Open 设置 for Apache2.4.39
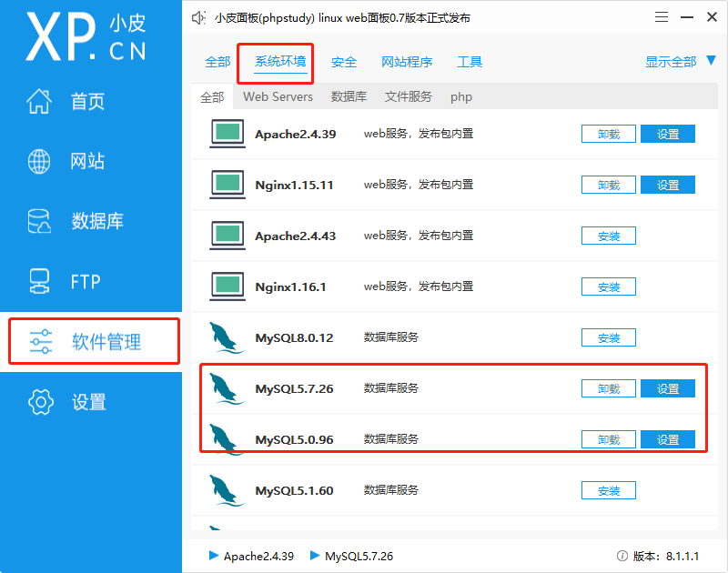Image resolution: width=728 pixels, height=573 pixels. [x=668, y=134]
